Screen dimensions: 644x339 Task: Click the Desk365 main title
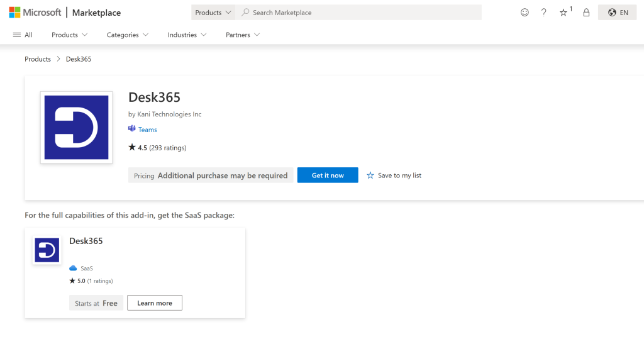click(155, 97)
